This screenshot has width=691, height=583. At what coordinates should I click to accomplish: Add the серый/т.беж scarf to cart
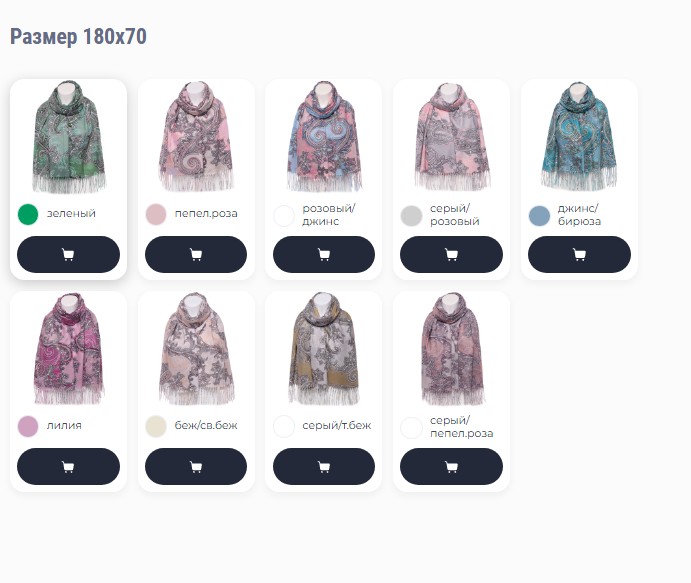click(324, 466)
